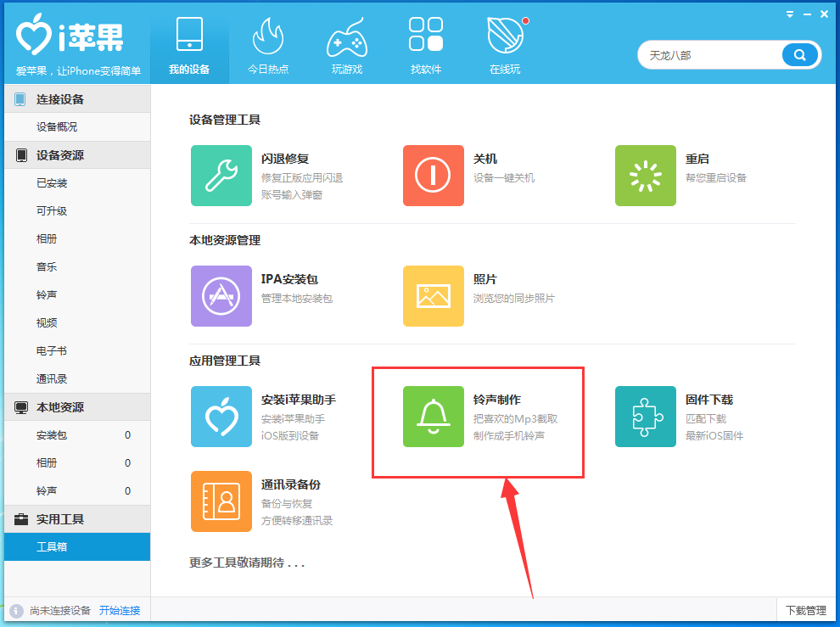Image resolution: width=840 pixels, height=627 pixels.
Task: Click the 开始连接 link
Action: point(121,610)
